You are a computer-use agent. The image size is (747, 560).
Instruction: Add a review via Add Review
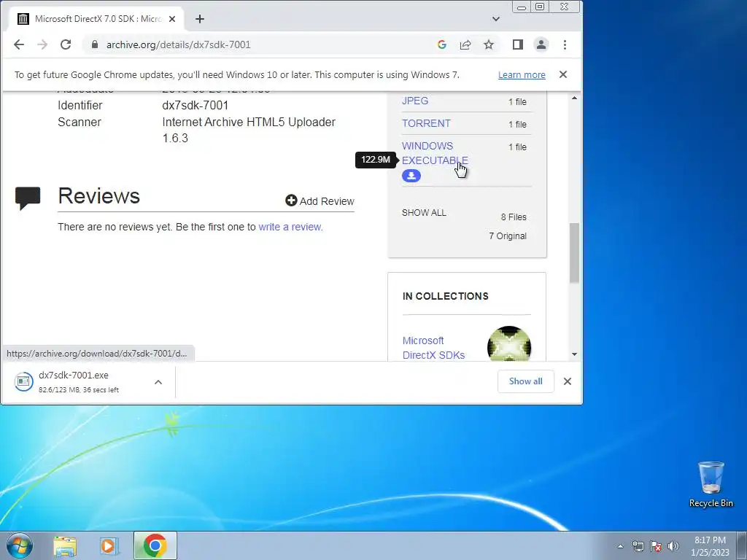320,201
